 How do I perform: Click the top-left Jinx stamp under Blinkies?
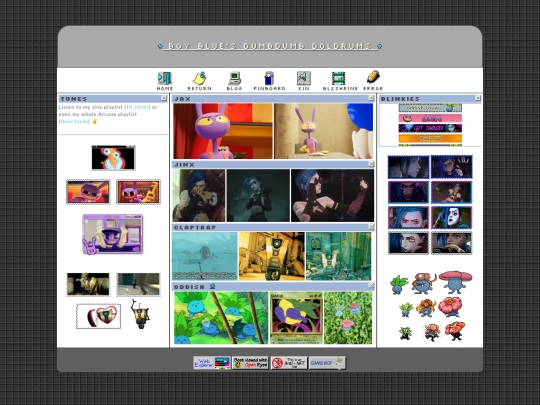[408, 167]
